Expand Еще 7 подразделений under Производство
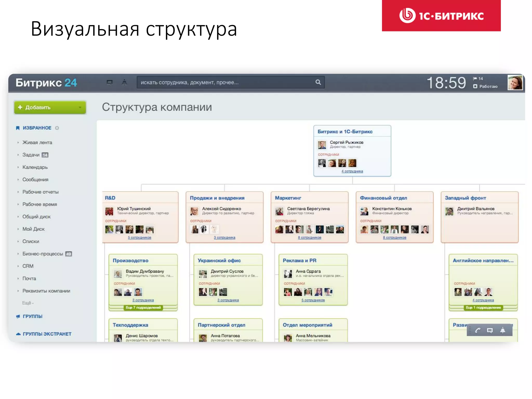 (x=143, y=308)
